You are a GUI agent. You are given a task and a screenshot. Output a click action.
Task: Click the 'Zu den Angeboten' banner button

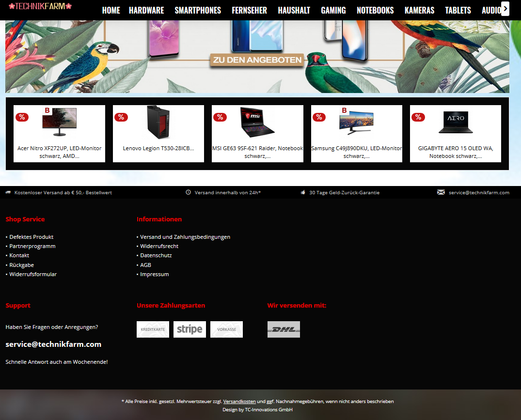point(257,60)
